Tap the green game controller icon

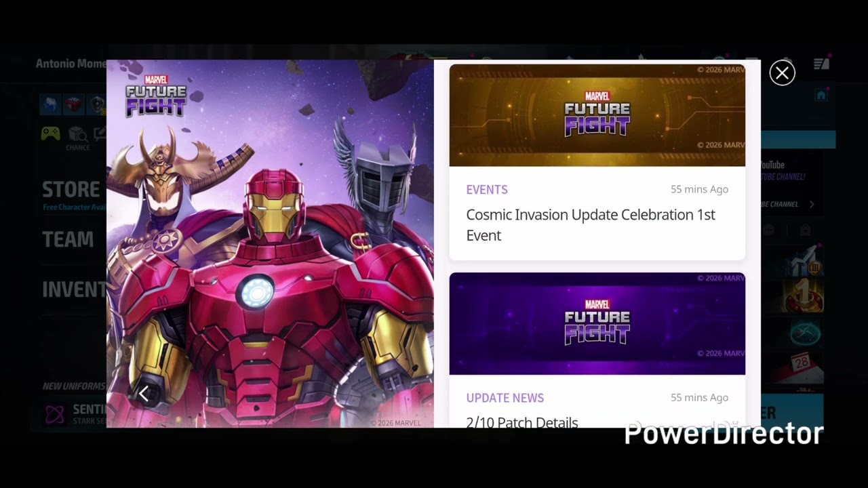click(50, 134)
